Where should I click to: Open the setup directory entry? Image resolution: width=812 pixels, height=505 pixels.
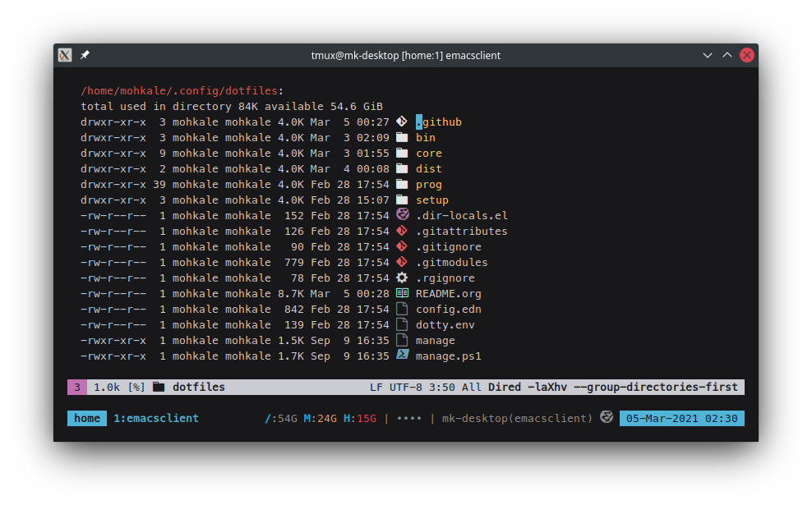pyautogui.click(x=431, y=200)
